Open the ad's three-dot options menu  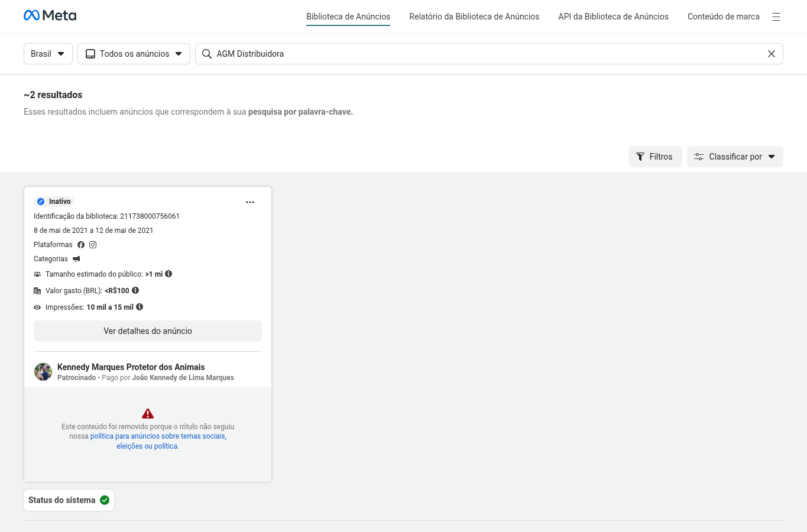[x=250, y=202]
